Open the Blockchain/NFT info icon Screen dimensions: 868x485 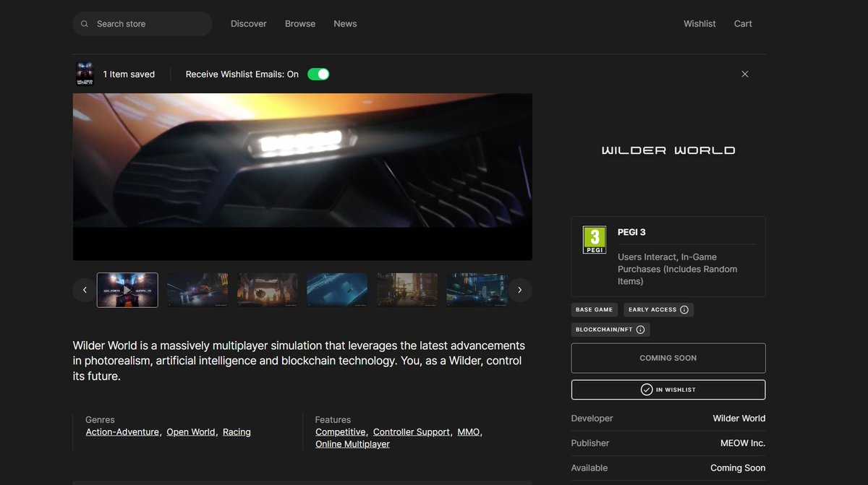[x=640, y=330]
